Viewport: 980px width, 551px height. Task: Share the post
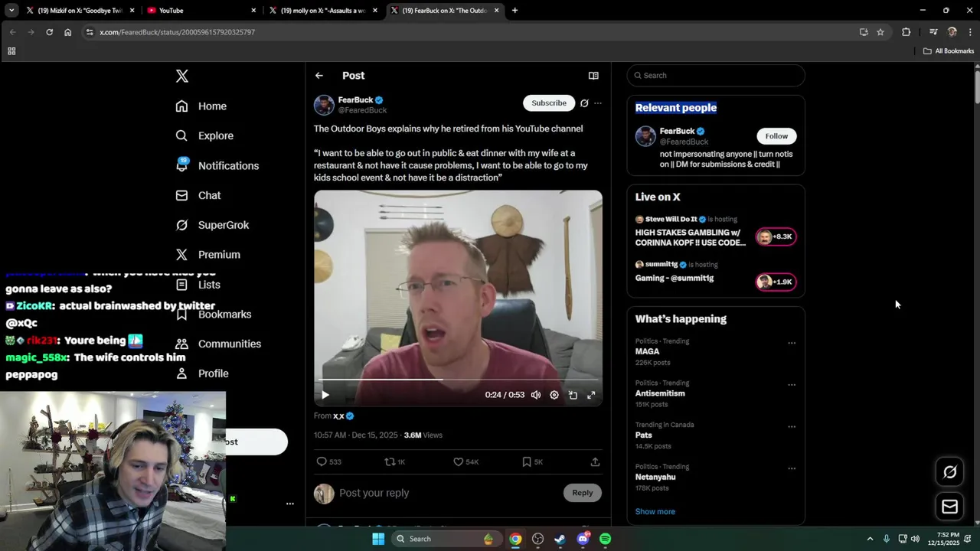595,461
